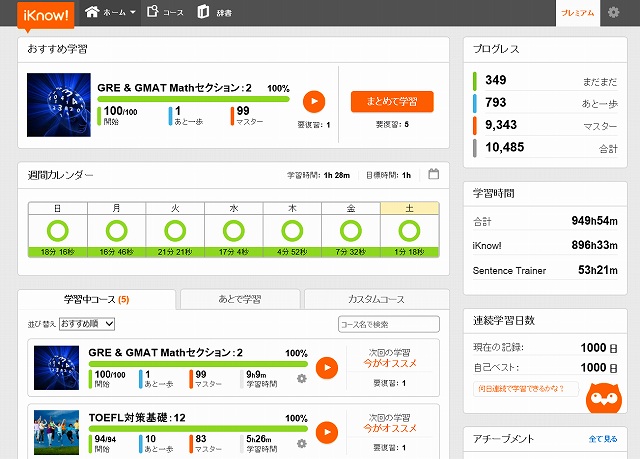Click recommended course green progress bar
This screenshot has width=640, height=459.
[x=193, y=99]
